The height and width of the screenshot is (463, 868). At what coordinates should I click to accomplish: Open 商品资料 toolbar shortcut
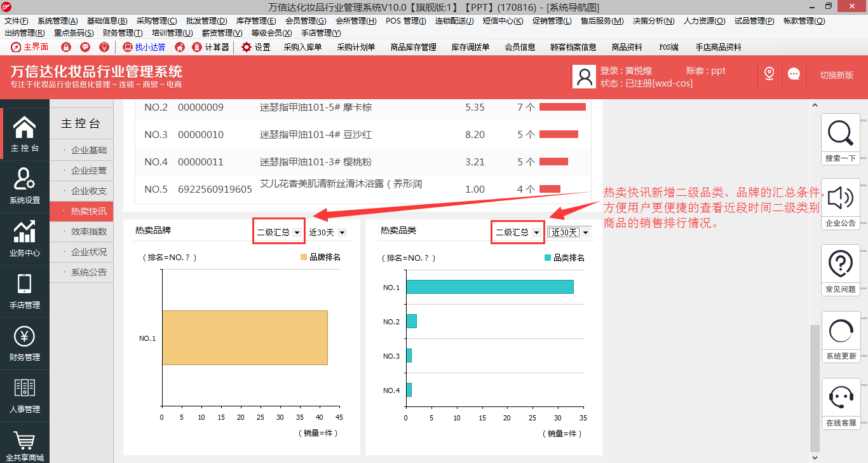pos(627,47)
